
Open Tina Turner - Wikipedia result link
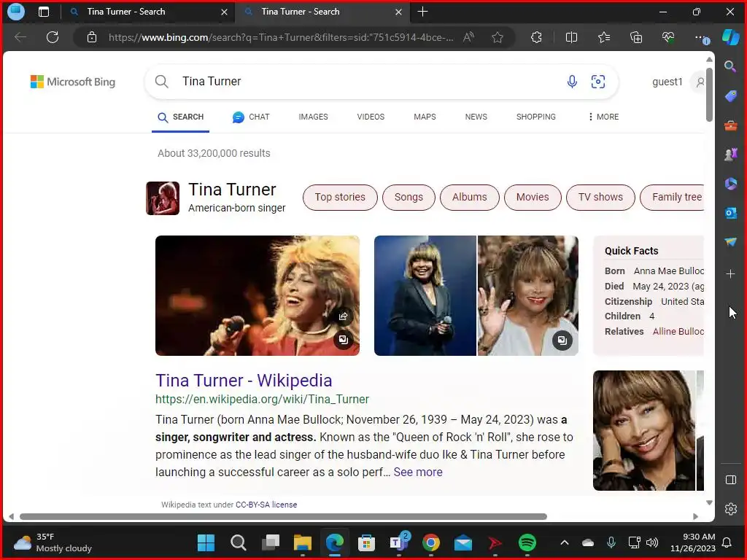click(x=244, y=381)
